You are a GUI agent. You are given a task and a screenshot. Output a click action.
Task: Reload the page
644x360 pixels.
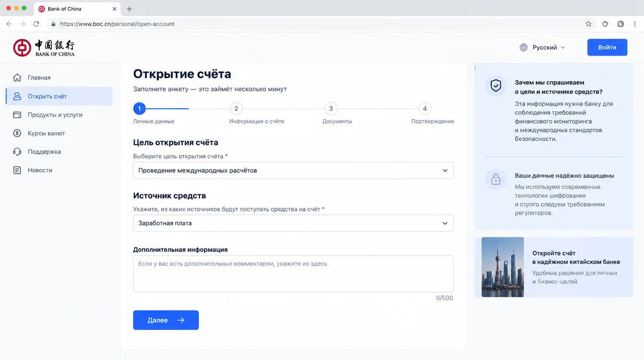click(x=36, y=24)
